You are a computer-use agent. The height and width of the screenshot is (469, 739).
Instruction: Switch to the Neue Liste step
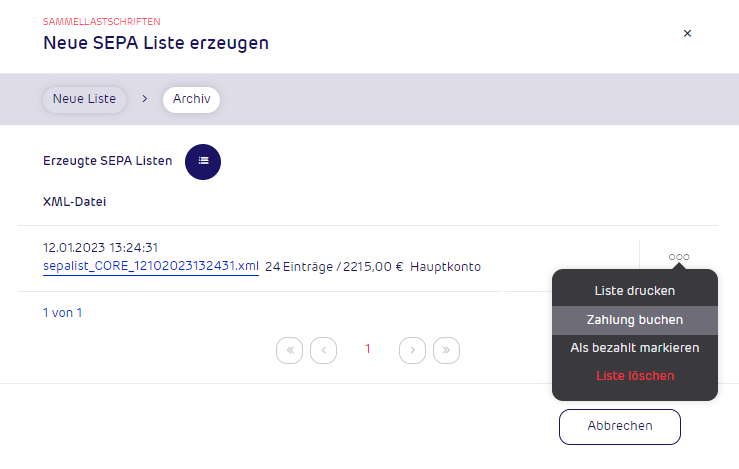tap(84, 99)
